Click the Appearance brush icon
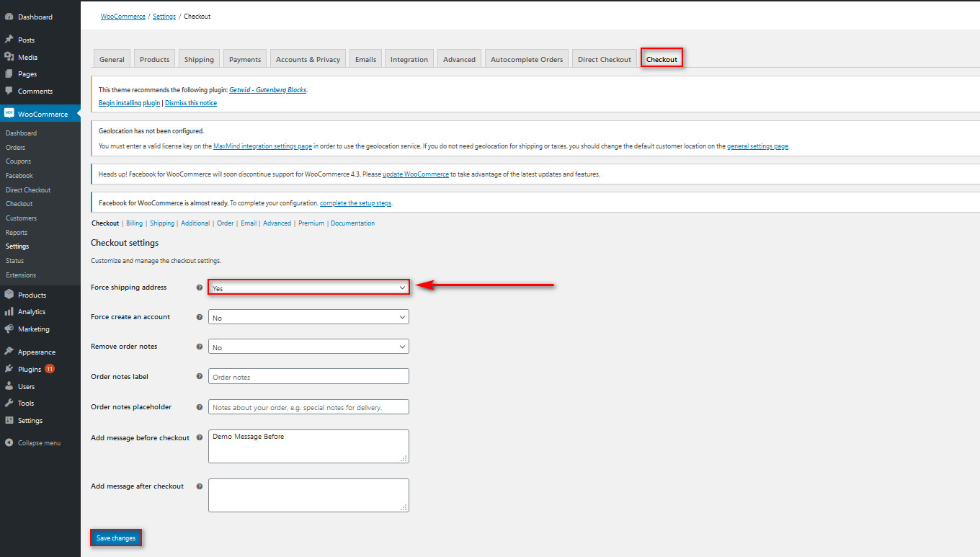This screenshot has height=557, width=980. tap(9, 352)
